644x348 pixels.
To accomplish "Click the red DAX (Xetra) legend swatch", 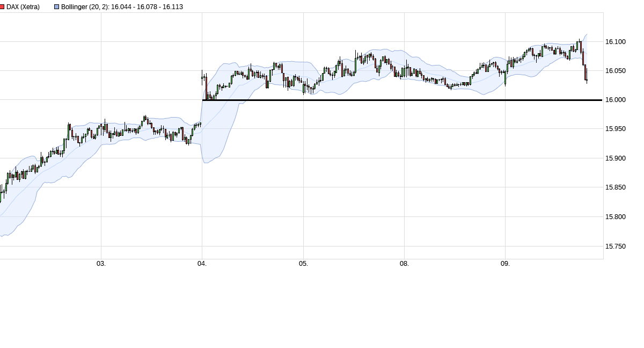I will coord(3,7).
